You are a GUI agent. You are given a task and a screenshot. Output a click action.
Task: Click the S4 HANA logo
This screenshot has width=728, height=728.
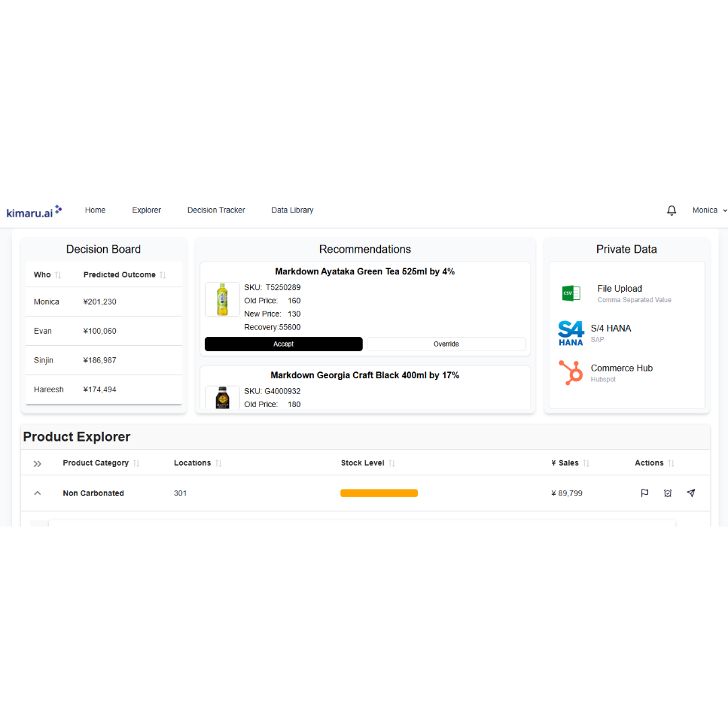pyautogui.click(x=571, y=334)
